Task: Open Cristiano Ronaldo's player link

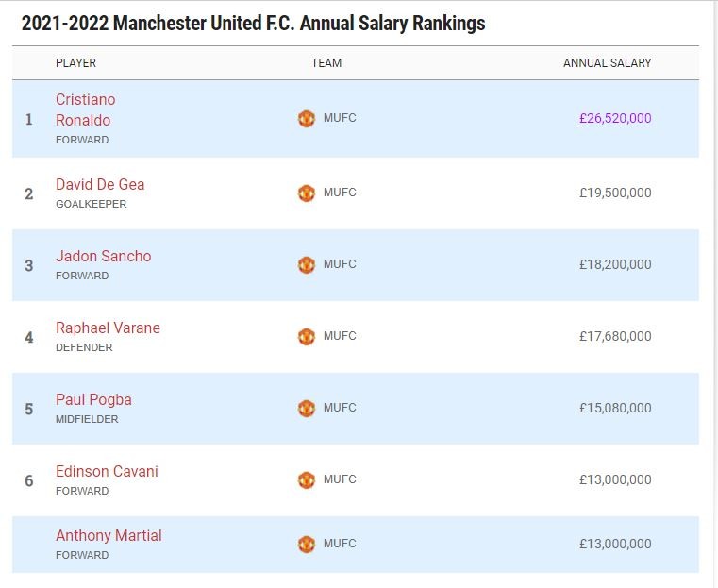Action: point(85,109)
